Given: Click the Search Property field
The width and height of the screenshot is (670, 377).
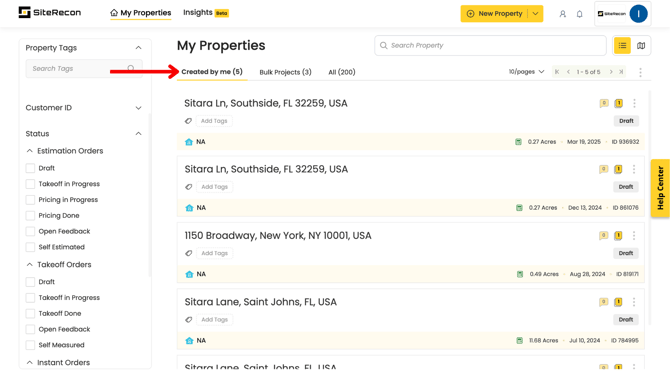Looking at the screenshot, I should [490, 45].
